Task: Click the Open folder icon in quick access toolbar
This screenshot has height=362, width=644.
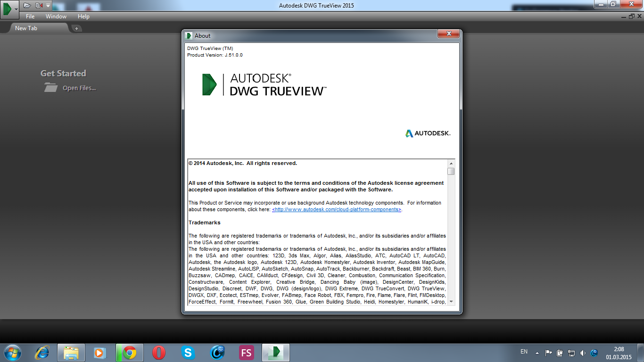Action: click(x=27, y=5)
